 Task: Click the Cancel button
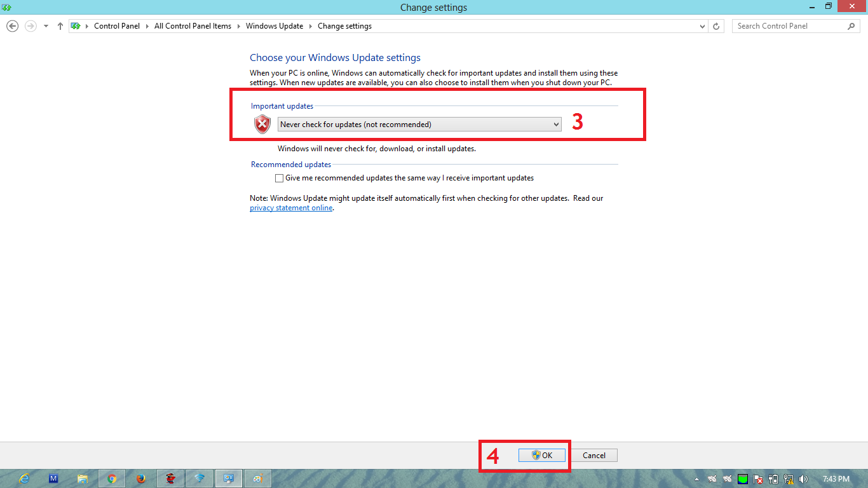click(x=594, y=455)
